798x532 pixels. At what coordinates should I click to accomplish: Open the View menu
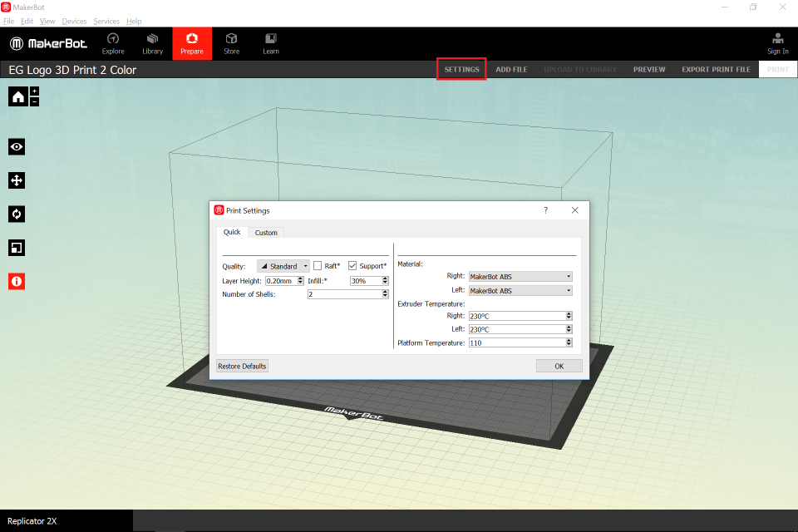click(47, 22)
